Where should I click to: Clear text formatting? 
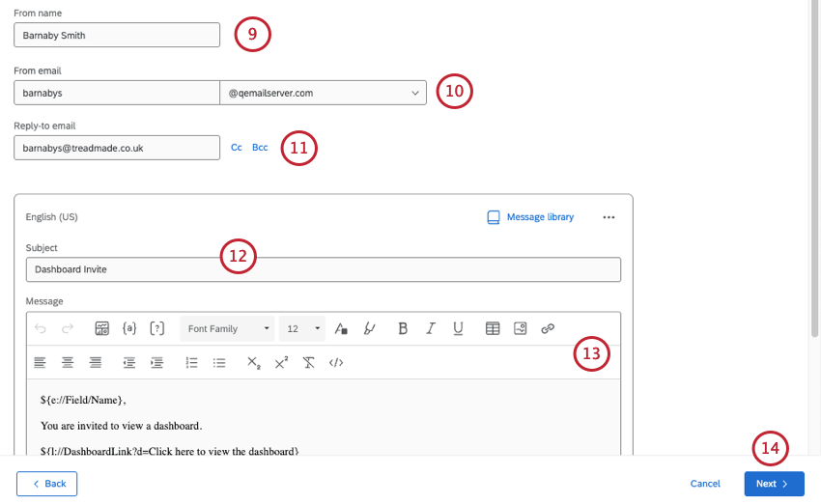(309, 363)
